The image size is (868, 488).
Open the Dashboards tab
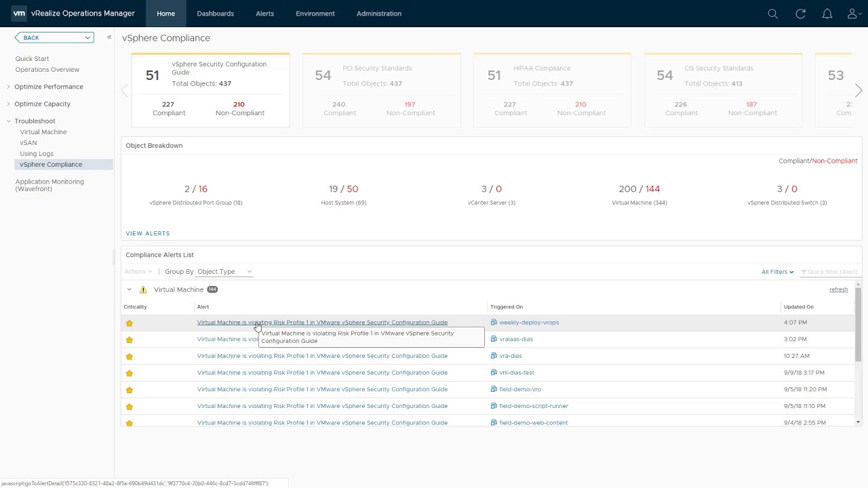(x=215, y=14)
